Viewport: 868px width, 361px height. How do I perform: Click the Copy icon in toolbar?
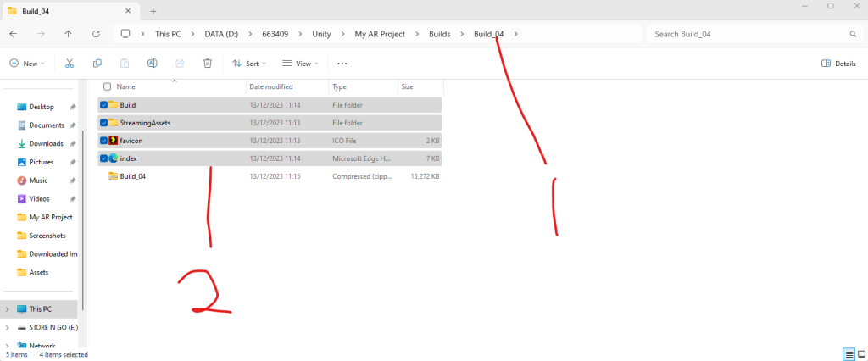point(97,64)
